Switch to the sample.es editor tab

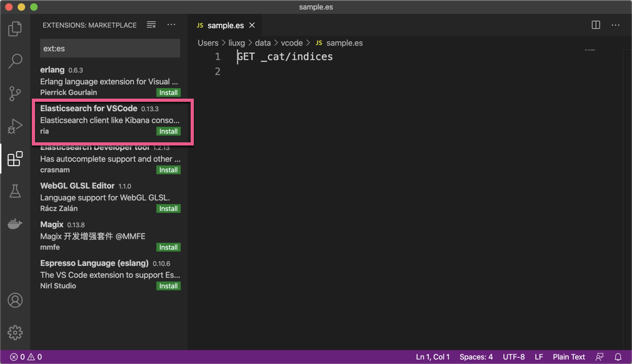pos(225,25)
